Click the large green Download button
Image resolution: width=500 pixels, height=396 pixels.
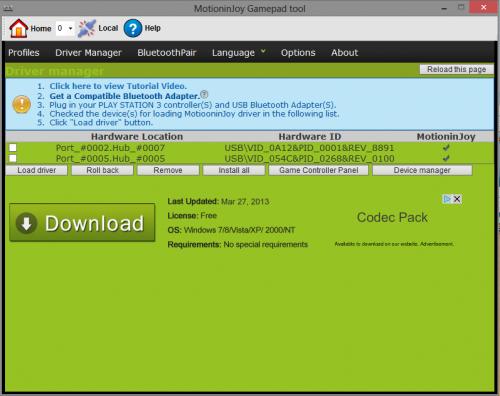(x=82, y=222)
